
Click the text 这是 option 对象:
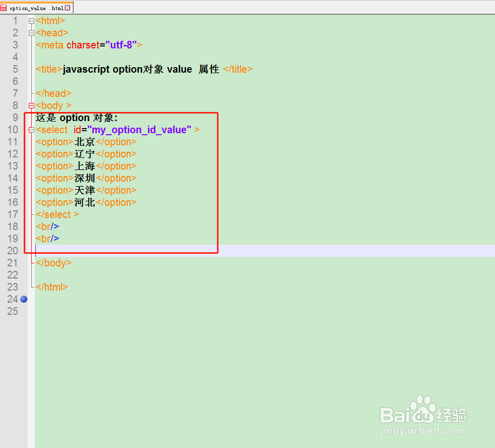click(76, 118)
